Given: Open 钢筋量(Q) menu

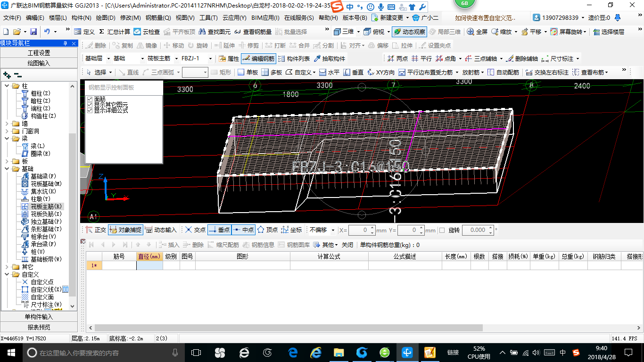Looking at the screenshot, I should click(158, 18).
